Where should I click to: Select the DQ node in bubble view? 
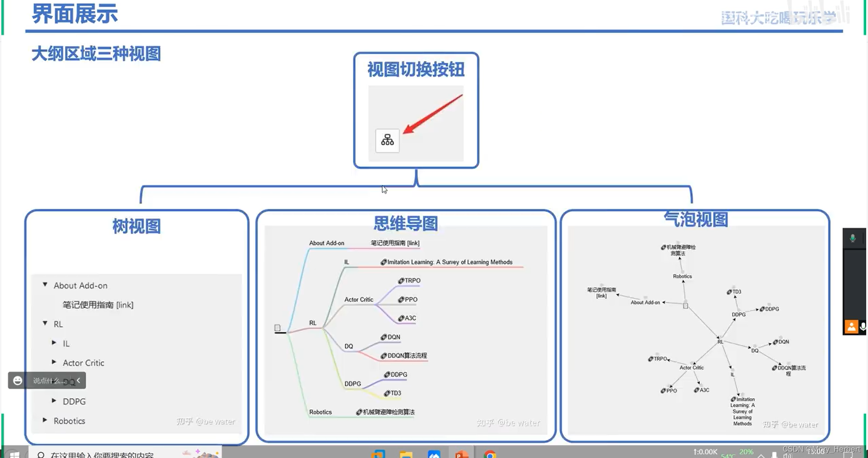click(755, 350)
